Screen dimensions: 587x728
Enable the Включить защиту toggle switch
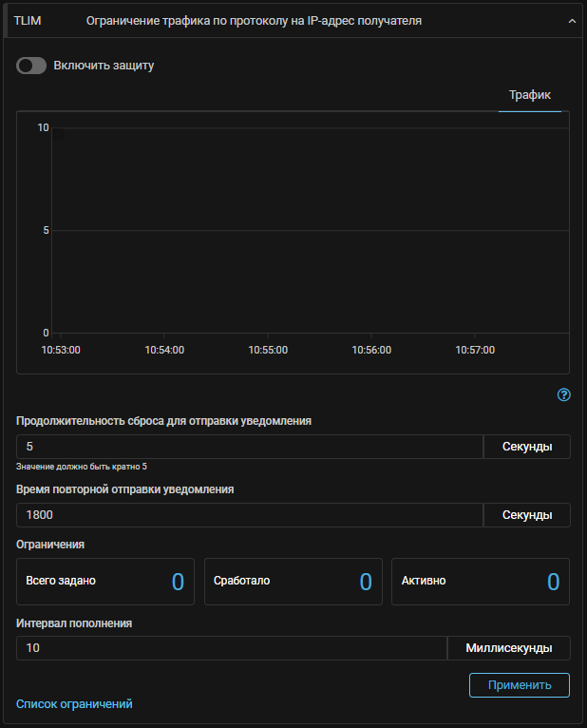pos(31,66)
